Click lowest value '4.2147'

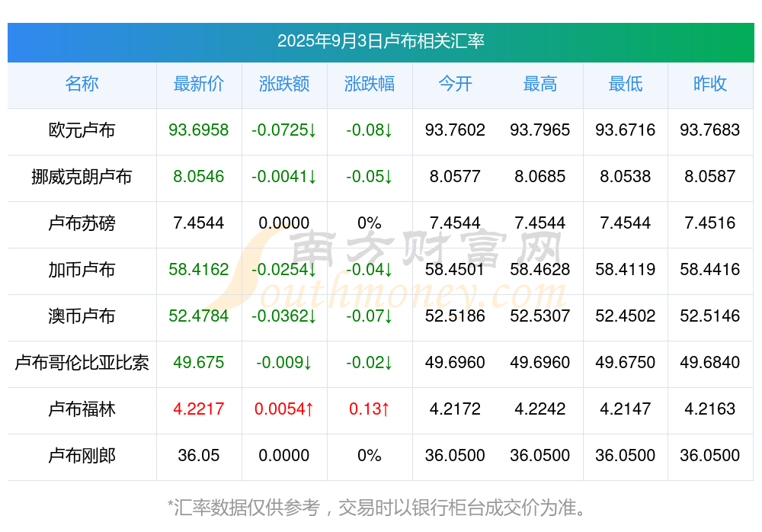pyautogui.click(x=626, y=409)
